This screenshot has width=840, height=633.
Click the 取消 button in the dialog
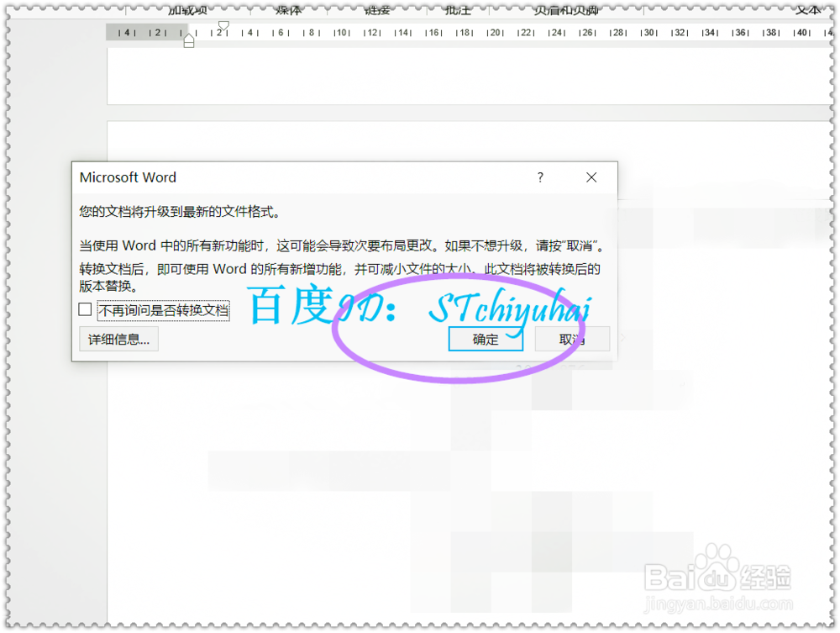click(x=572, y=339)
